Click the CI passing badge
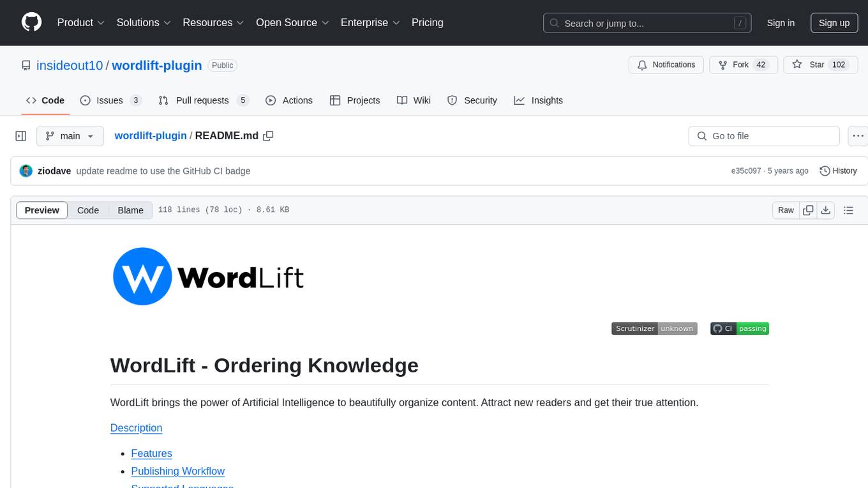This screenshot has height=488, width=868. [739, 328]
